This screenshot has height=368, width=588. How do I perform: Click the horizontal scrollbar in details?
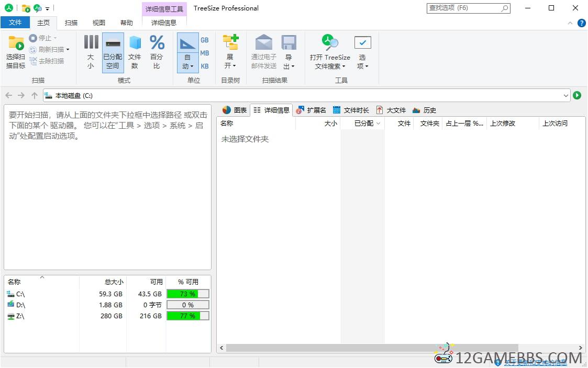coord(372,348)
